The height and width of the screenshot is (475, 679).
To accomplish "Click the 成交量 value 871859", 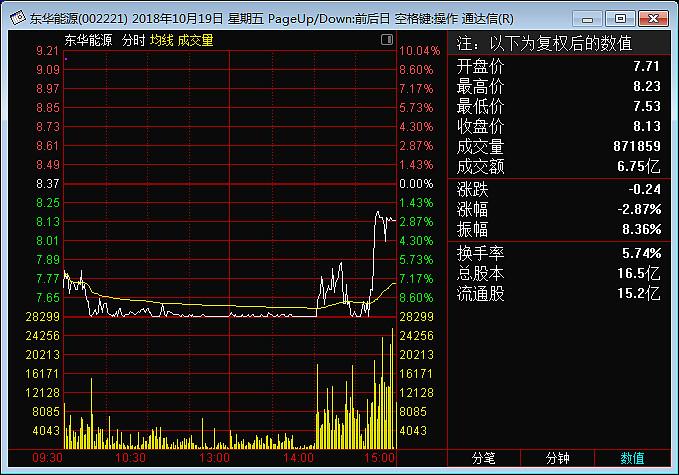I will [637, 146].
